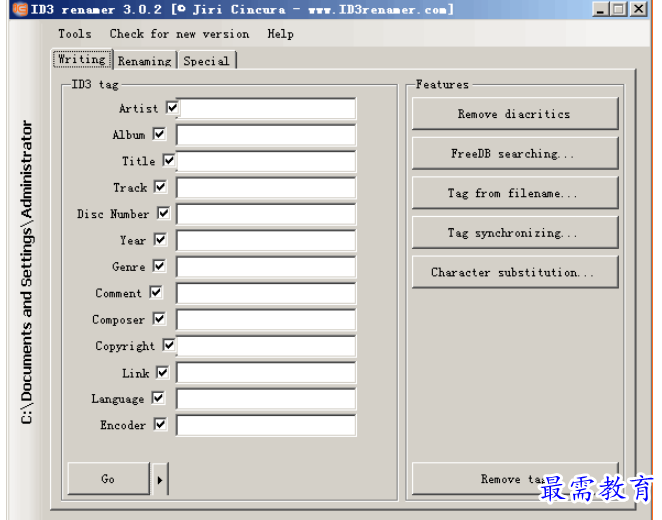Expand the arrow dropdown next to Go

(x=160, y=479)
